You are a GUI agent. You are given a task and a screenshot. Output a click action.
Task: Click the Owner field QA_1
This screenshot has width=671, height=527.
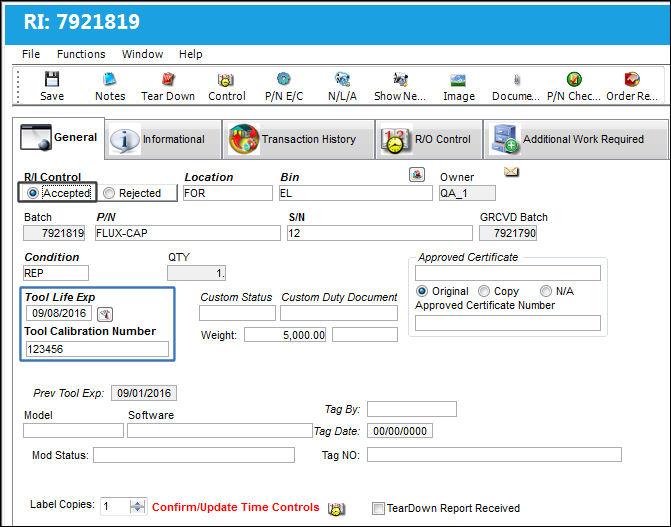(467, 193)
